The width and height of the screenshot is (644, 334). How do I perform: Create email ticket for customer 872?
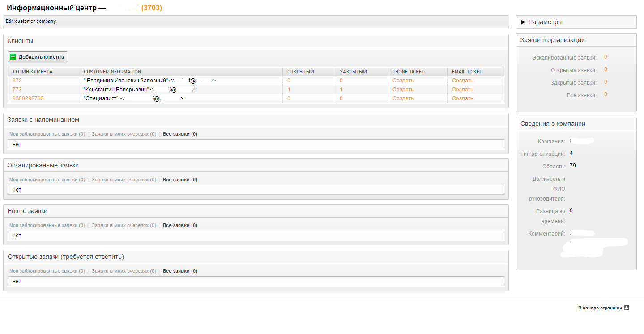point(462,81)
